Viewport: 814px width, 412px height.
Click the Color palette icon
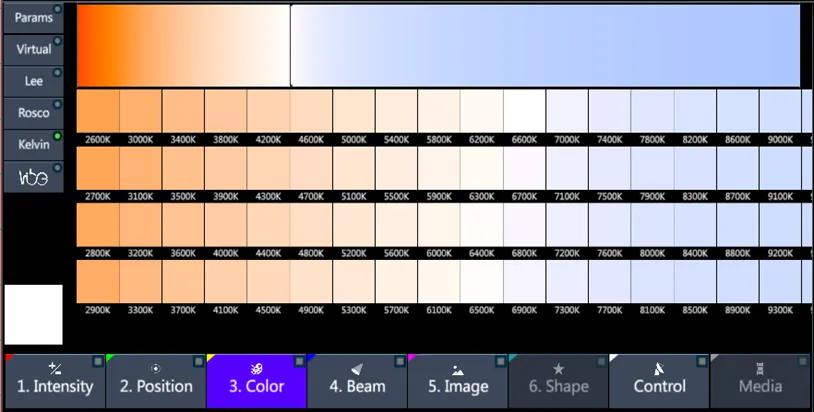(256, 368)
